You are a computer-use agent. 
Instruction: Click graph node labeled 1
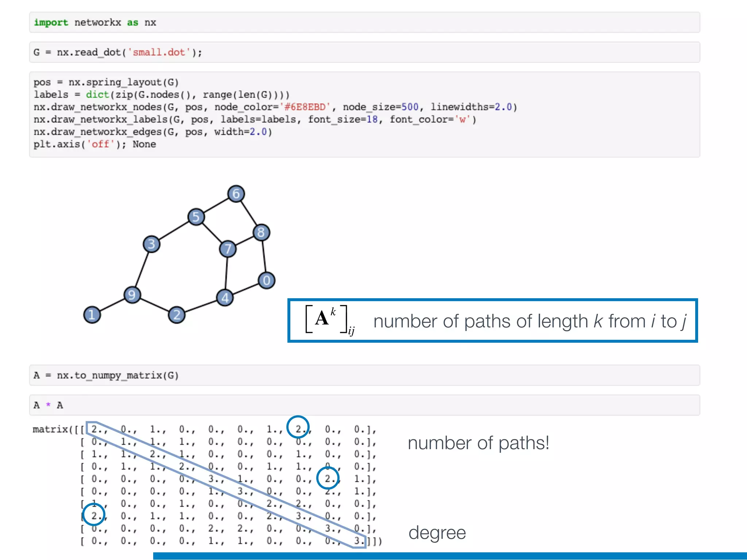(92, 315)
